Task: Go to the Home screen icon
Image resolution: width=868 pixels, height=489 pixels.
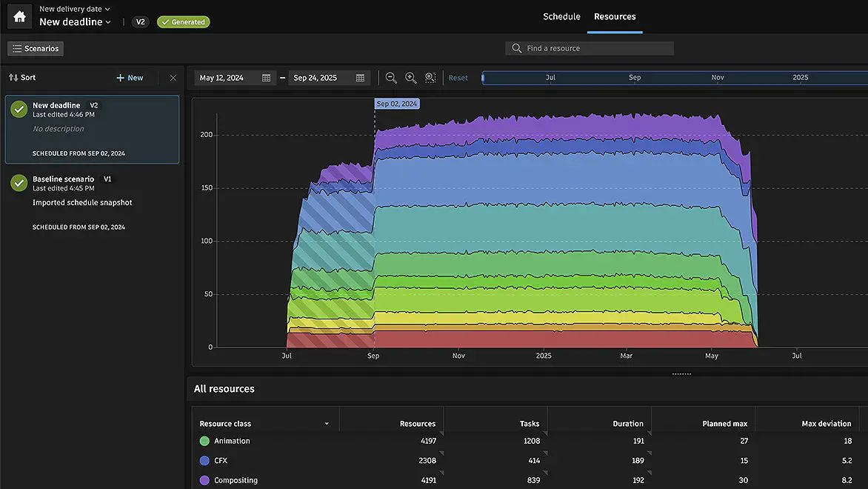Action: point(19,16)
